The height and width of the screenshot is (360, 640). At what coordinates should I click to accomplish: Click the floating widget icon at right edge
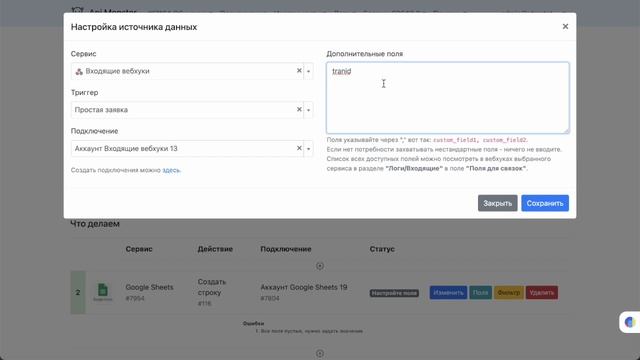(x=629, y=322)
